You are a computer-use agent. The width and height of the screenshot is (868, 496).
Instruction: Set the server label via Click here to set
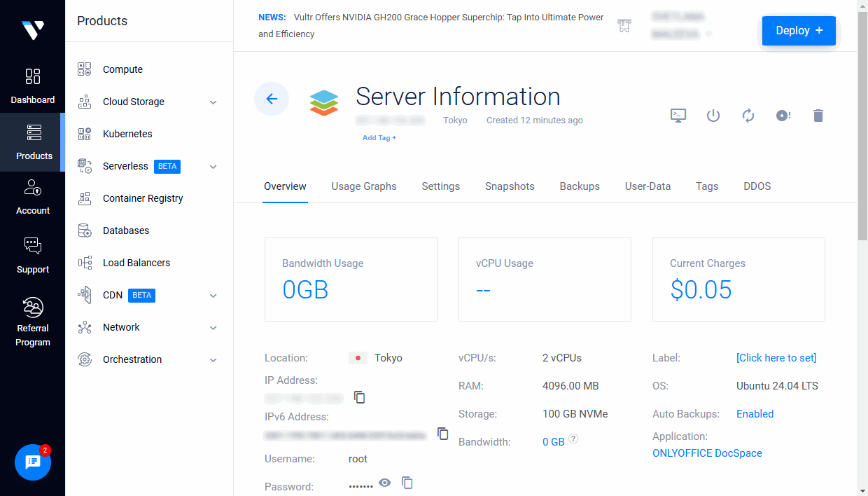[776, 357]
